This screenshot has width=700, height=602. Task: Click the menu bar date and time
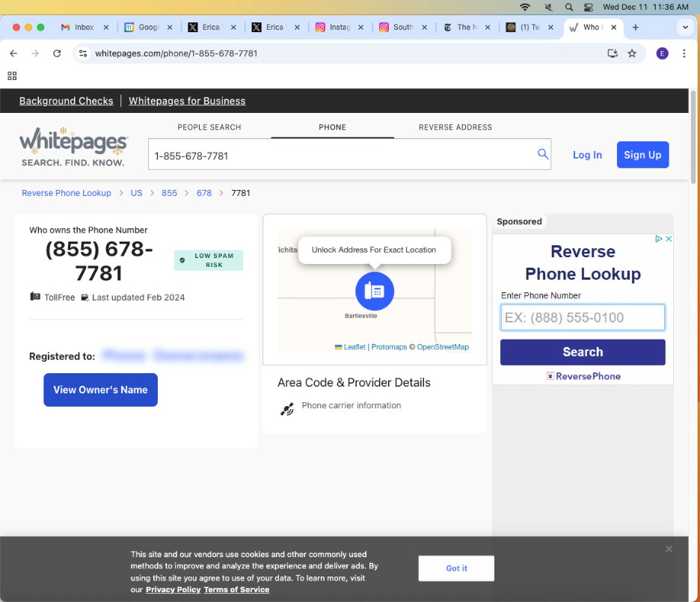point(645,7)
